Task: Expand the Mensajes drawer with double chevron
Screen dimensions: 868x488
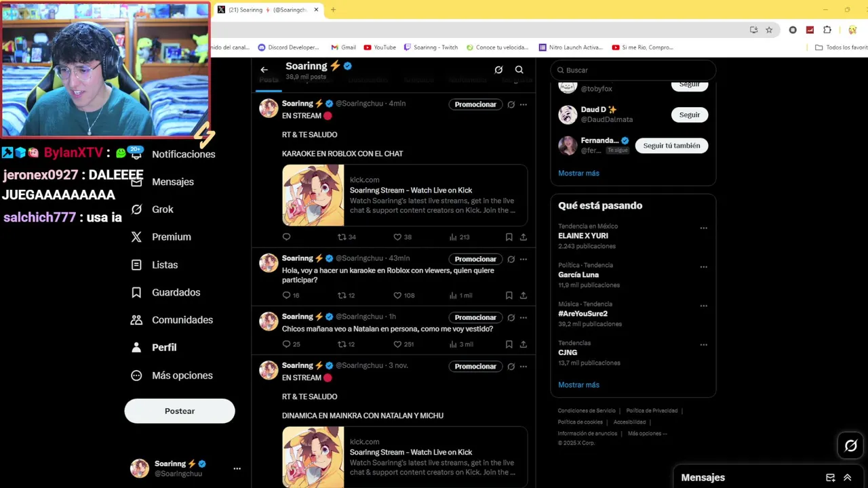Action: click(847, 478)
